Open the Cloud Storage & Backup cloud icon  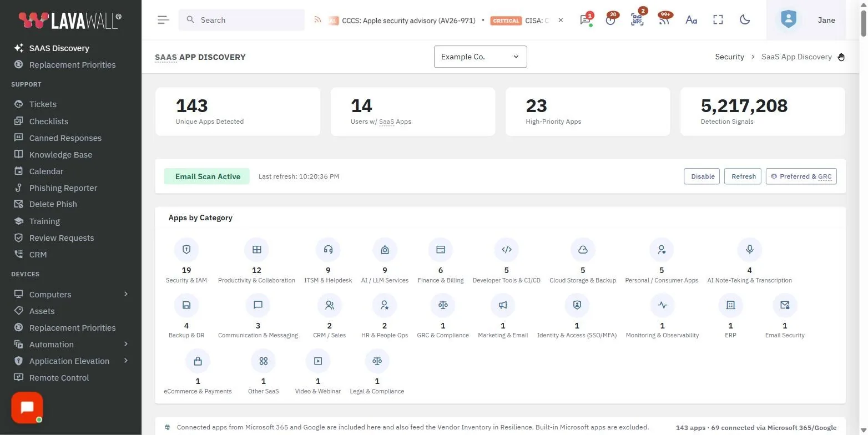point(583,250)
